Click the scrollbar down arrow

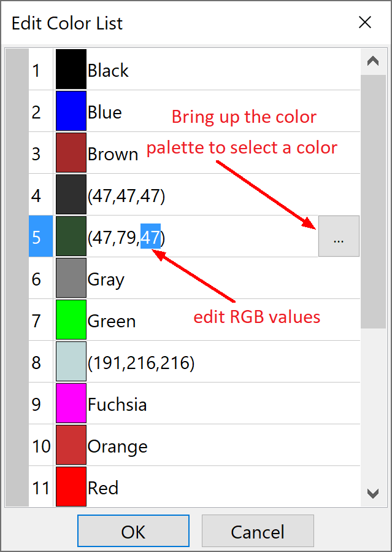[374, 495]
